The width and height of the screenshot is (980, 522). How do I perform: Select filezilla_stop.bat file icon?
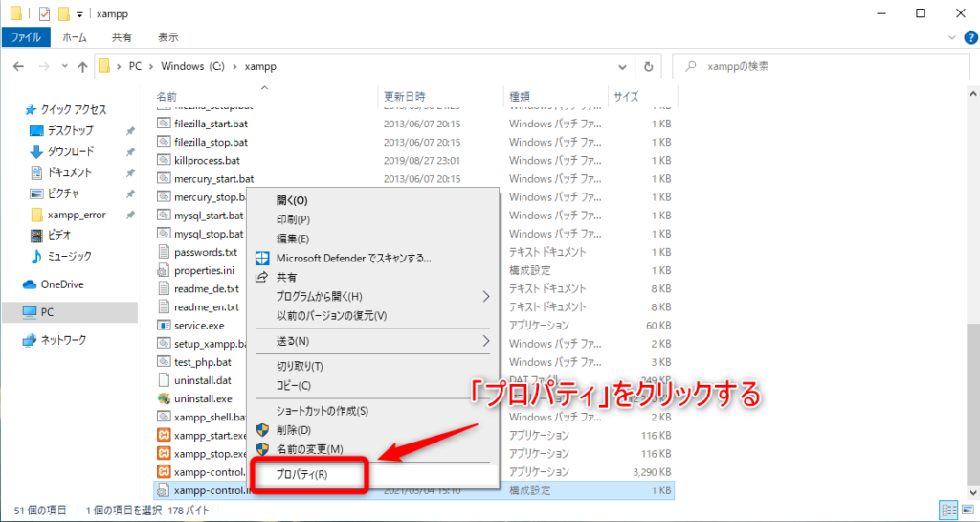[164, 142]
